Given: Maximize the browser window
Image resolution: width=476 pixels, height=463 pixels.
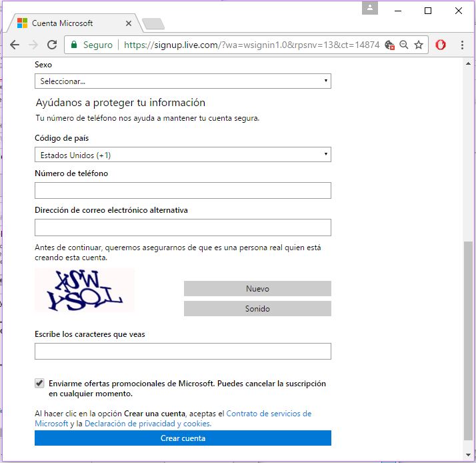Looking at the screenshot, I should 428,11.
